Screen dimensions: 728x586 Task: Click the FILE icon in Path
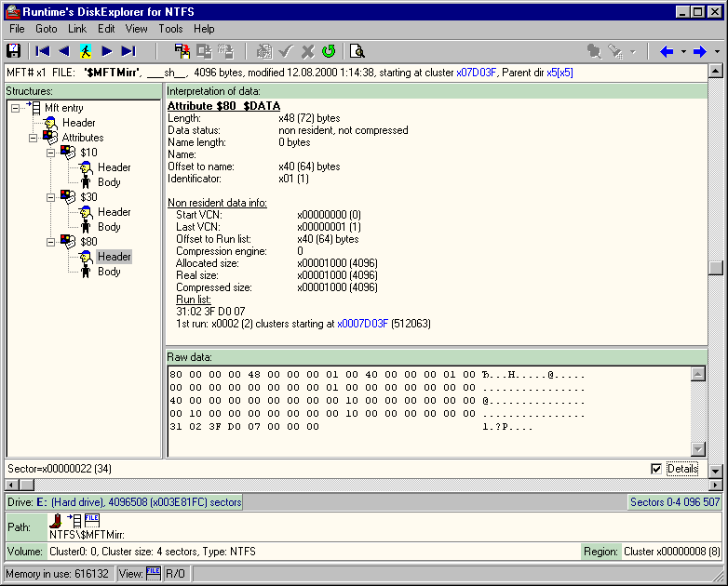pyautogui.click(x=92, y=521)
